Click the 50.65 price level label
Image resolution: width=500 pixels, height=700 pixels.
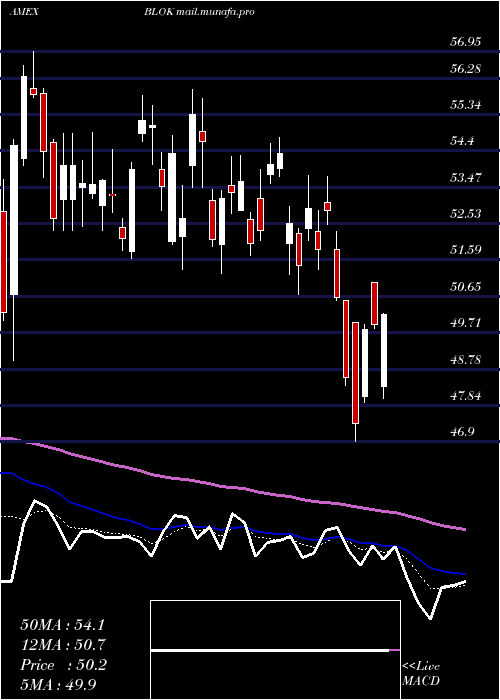point(465,286)
